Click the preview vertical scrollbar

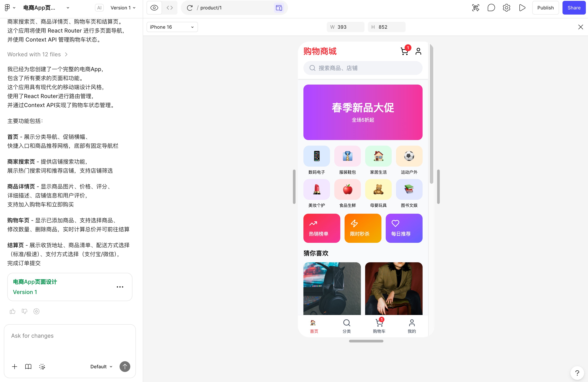coord(431,113)
